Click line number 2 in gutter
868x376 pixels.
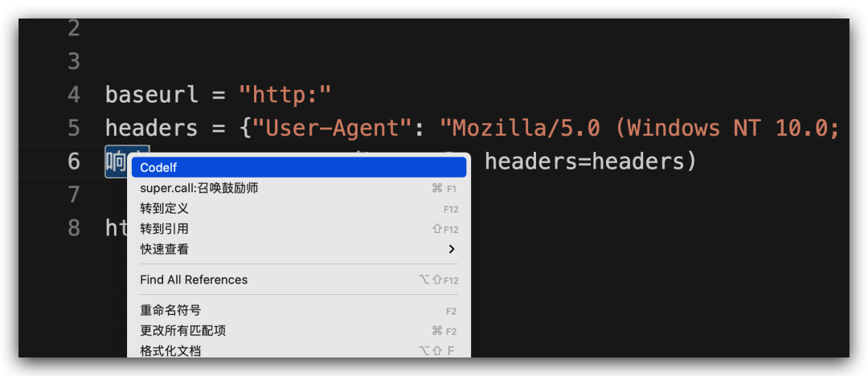[x=74, y=28]
